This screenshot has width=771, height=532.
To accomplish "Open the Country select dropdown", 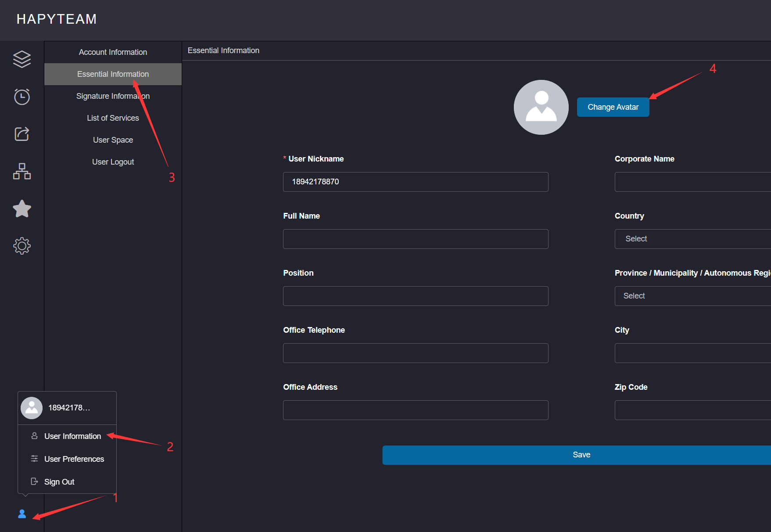I will [x=693, y=239].
